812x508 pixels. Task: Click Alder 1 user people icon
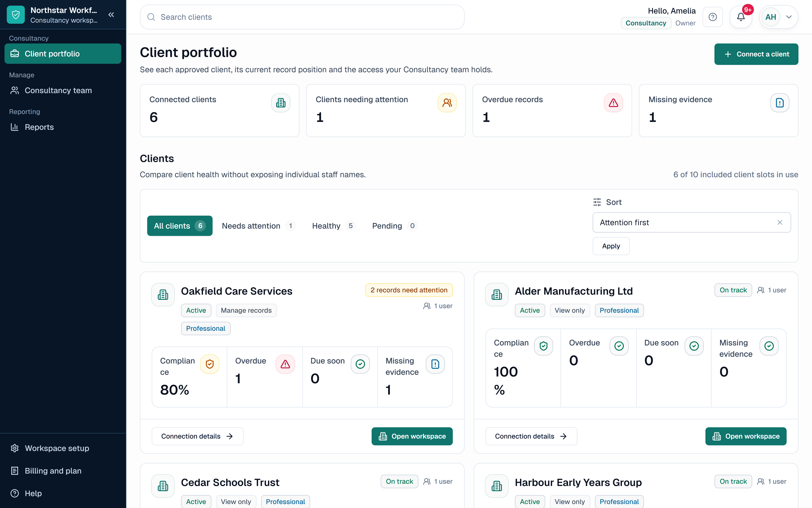pos(761,290)
